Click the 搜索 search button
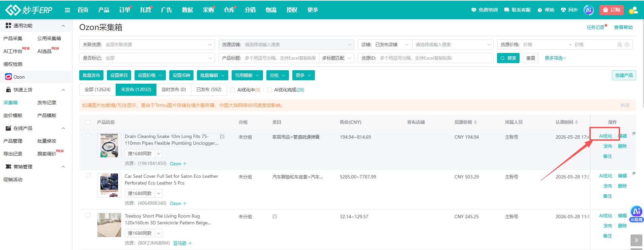The width and height of the screenshot is (644, 250). point(508,58)
